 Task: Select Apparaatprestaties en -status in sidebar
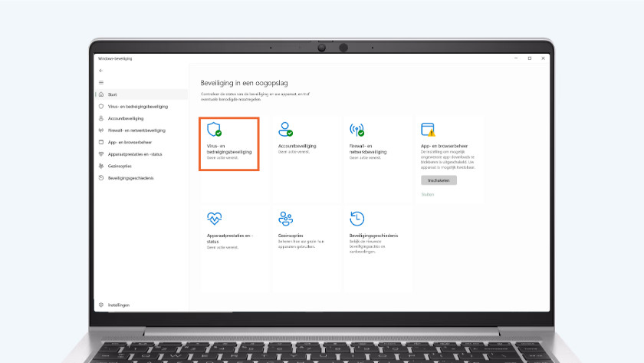[x=134, y=153]
